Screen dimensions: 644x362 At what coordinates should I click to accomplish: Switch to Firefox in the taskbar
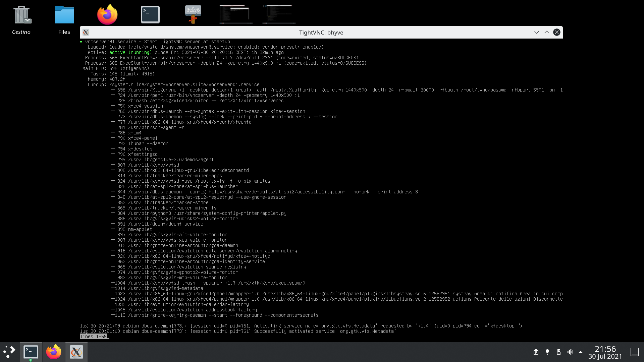[54, 352]
